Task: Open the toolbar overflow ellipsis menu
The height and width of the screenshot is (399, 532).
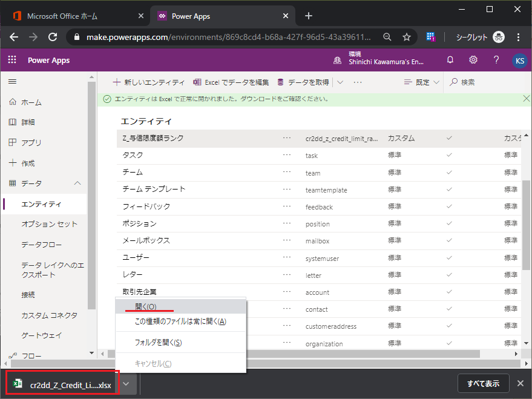Action: pyautogui.click(x=358, y=82)
